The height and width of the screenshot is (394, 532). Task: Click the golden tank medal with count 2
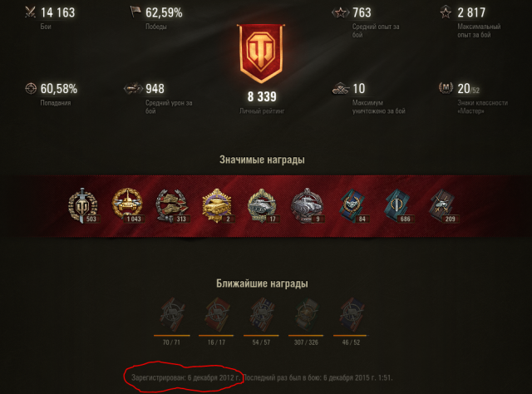(217, 205)
